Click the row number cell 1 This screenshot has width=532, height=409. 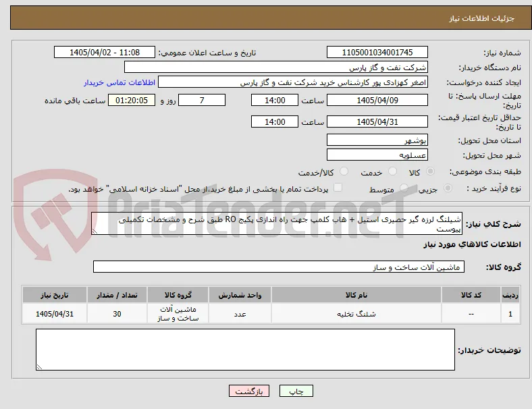click(510, 314)
